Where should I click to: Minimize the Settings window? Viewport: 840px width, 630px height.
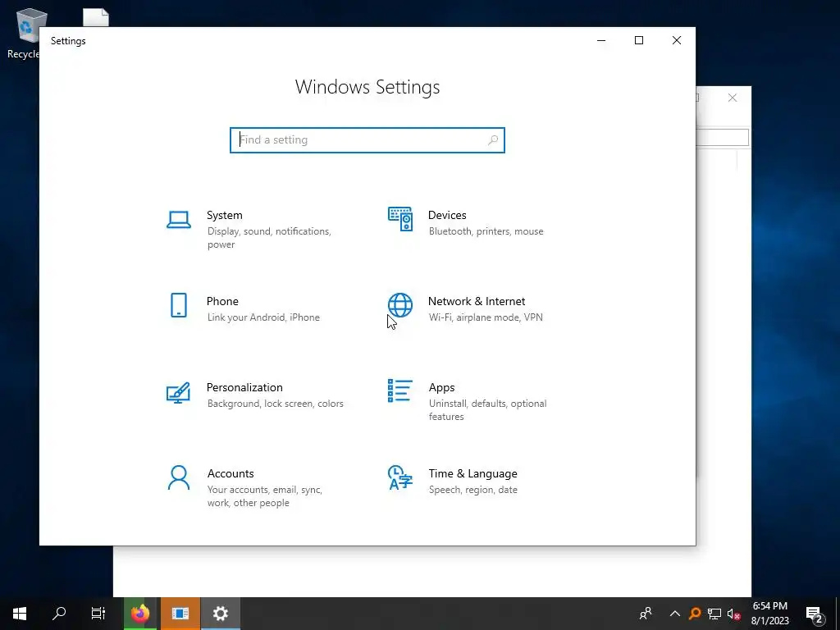[601, 40]
